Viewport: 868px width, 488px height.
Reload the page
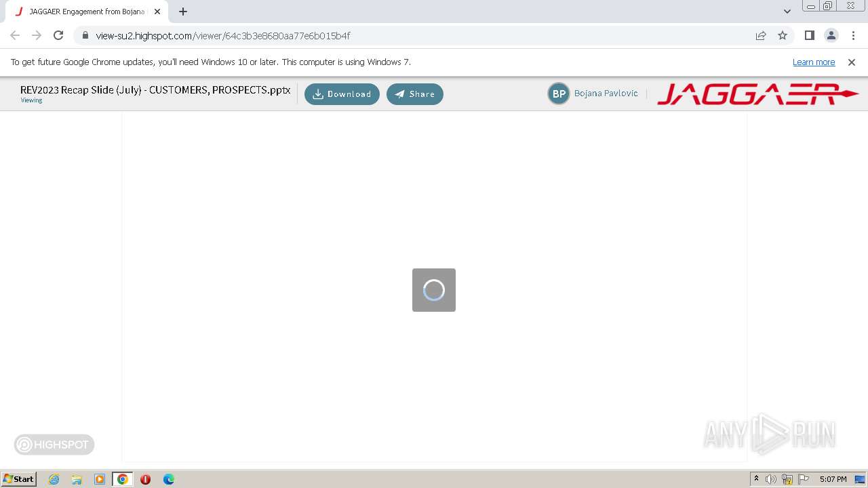tap(58, 35)
